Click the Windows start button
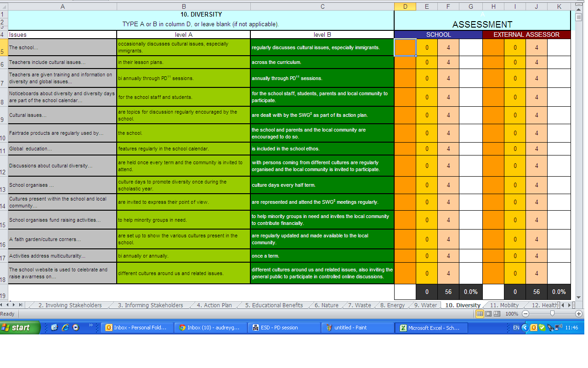This screenshot has width=588, height=368. pyautogui.click(x=20, y=328)
